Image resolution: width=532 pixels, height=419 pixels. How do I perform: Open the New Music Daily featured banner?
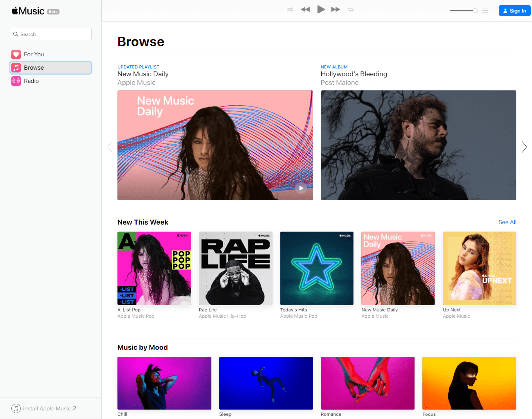215,146
